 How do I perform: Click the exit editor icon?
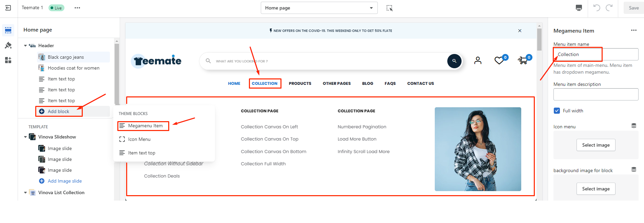[8, 8]
